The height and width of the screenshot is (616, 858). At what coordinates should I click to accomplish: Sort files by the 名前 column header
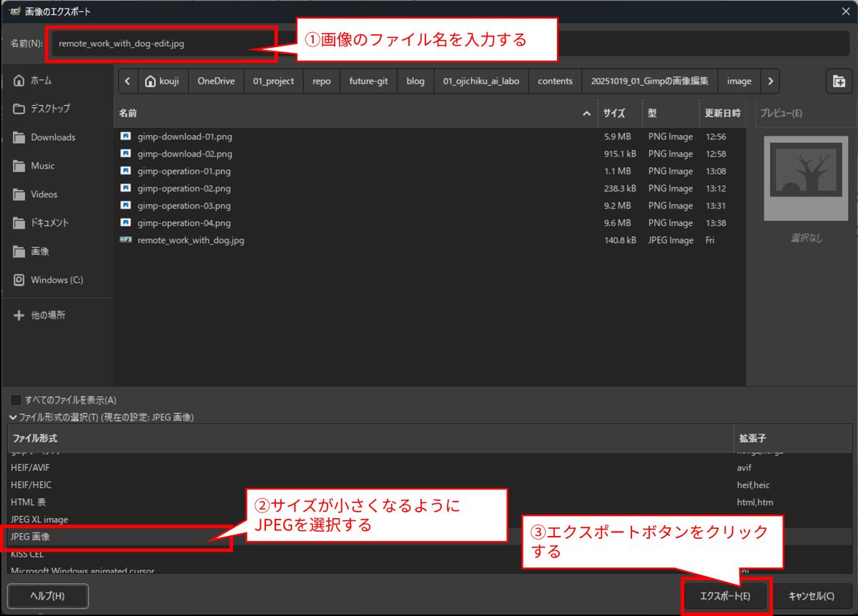(x=350, y=113)
